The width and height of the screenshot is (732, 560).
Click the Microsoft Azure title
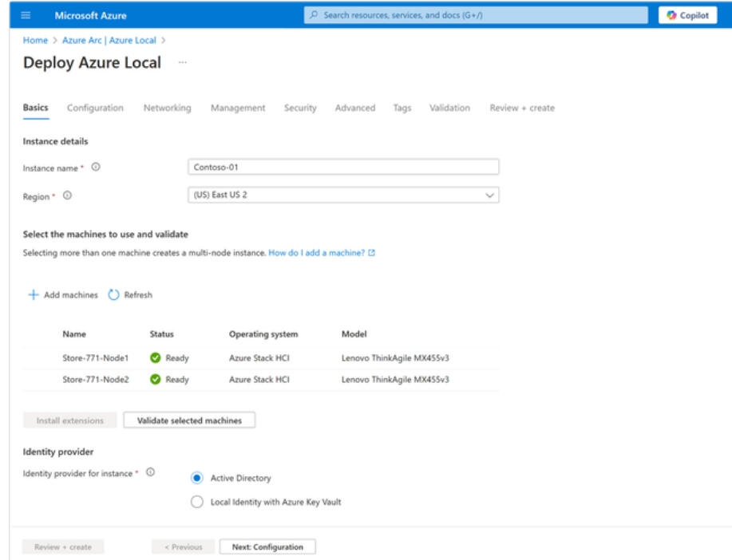[90, 15]
